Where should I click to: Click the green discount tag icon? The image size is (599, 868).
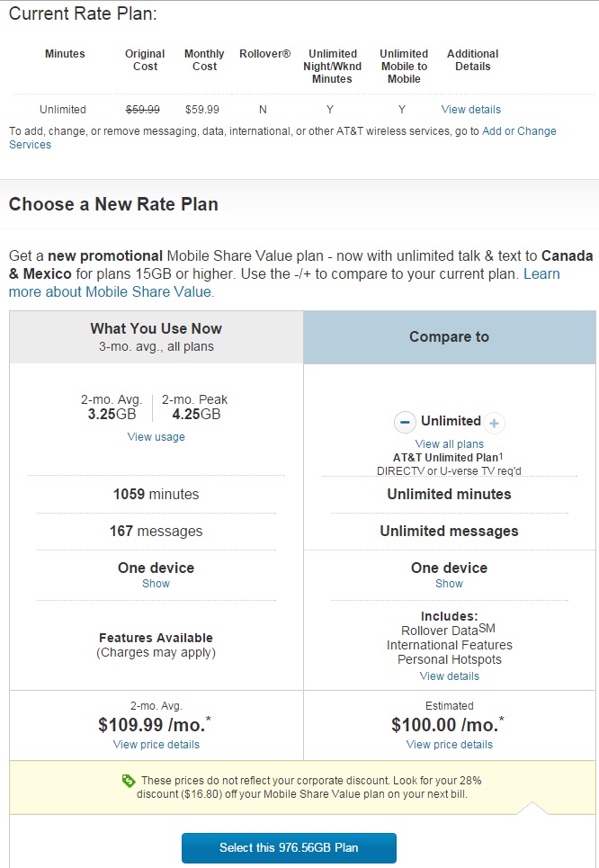tap(129, 781)
